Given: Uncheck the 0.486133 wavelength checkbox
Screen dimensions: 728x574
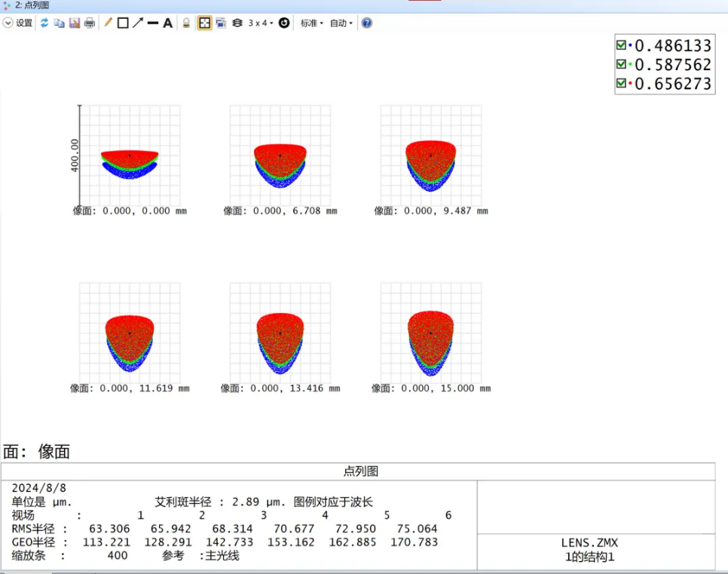Looking at the screenshot, I should 621,45.
